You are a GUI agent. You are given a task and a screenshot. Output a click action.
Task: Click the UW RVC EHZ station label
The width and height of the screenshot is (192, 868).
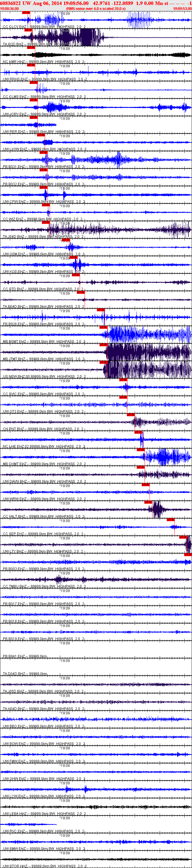point(43,831)
